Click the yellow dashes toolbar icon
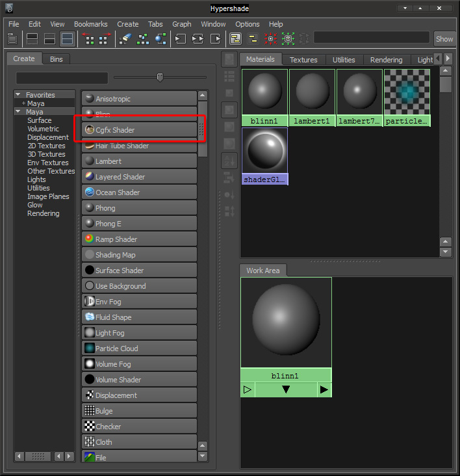Image resolution: width=460 pixels, height=476 pixels. tap(253, 39)
